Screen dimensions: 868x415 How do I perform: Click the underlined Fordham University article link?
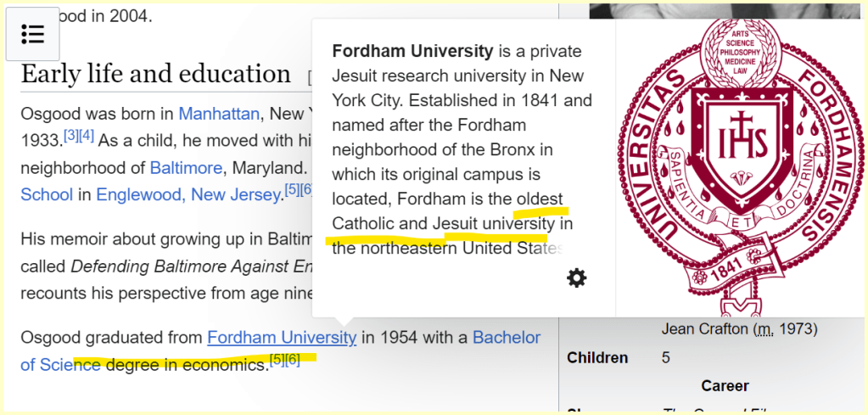tap(282, 337)
